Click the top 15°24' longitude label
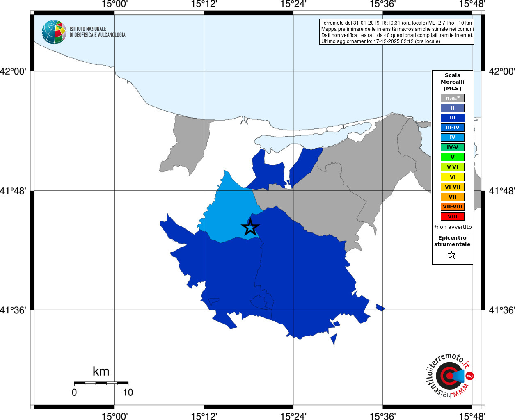The height and width of the screenshot is (420, 515). [293, 4]
